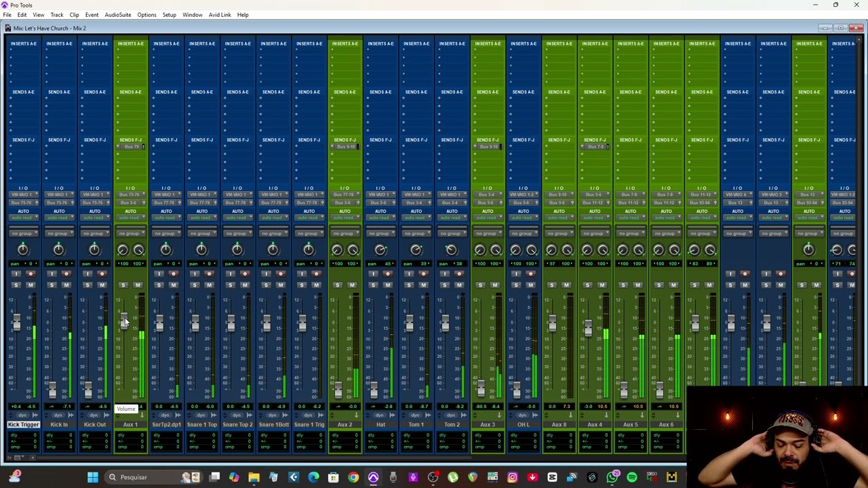
Task: Open the File menu
Action: coord(7,15)
